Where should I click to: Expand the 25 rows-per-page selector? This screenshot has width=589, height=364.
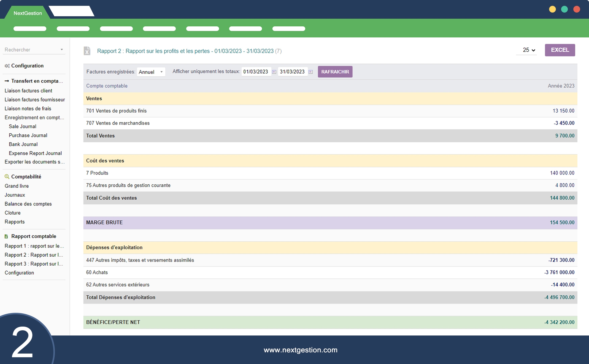click(529, 50)
